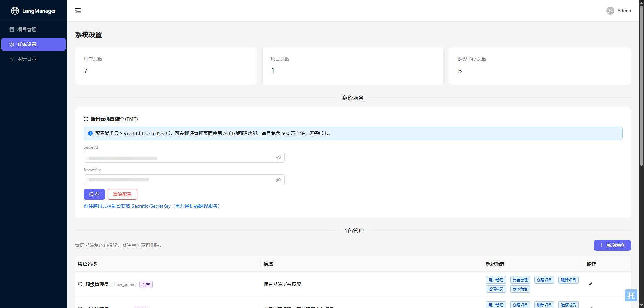Image resolution: width=644 pixels, height=308 pixels.
Task: Click the 清除配置 button
Action: coord(122,194)
